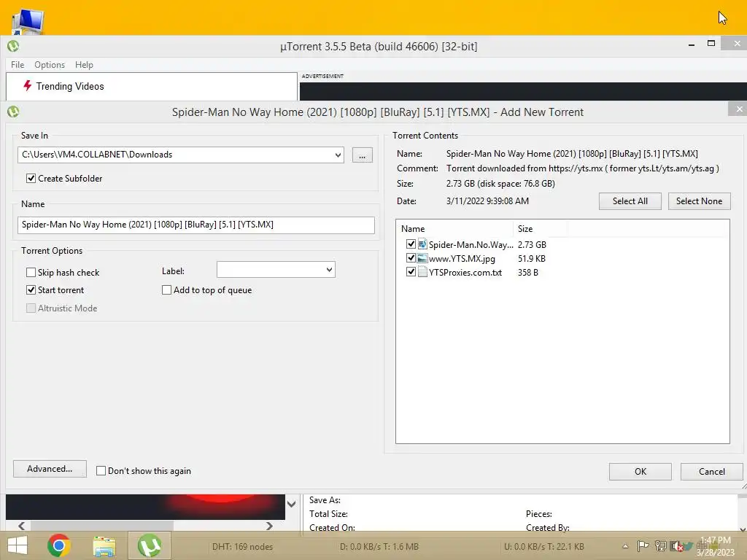The image size is (747, 560).
Task: Click the muted volume tray icon
Action: (x=676, y=546)
